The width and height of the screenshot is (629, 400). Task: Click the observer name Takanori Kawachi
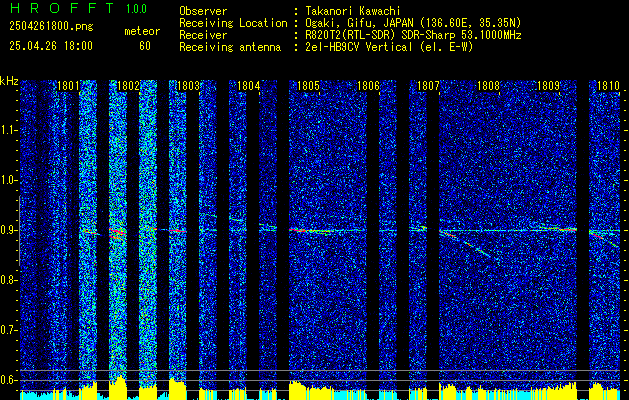pos(353,11)
